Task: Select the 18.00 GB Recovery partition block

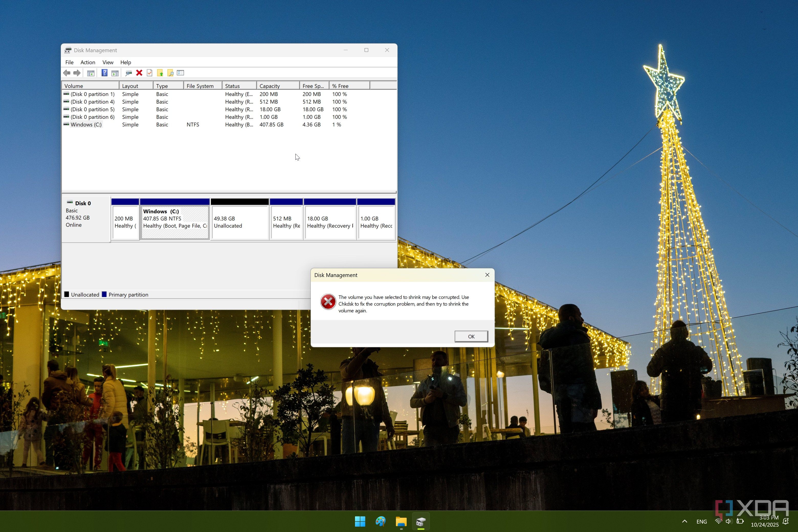Action: [x=330, y=219]
